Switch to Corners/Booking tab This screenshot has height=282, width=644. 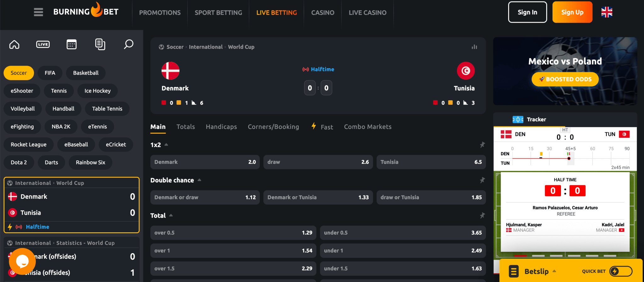click(x=273, y=127)
